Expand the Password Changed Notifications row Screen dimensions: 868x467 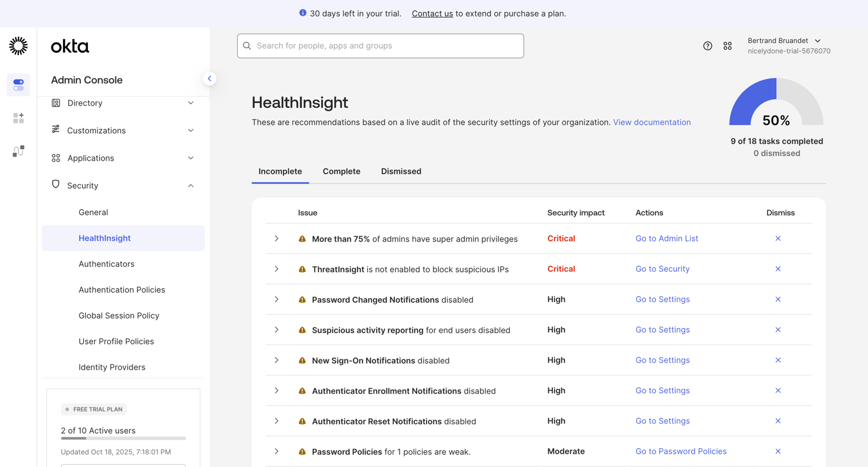point(277,299)
